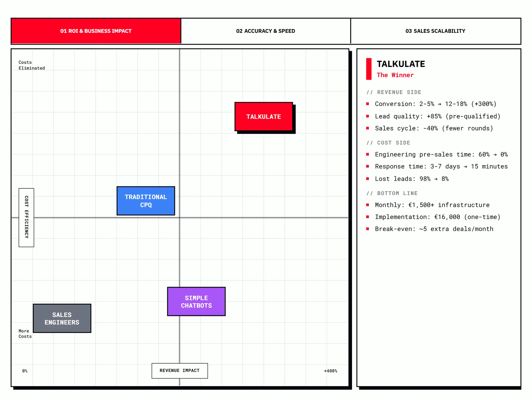Click the 'More Costs' axis label

click(25, 334)
